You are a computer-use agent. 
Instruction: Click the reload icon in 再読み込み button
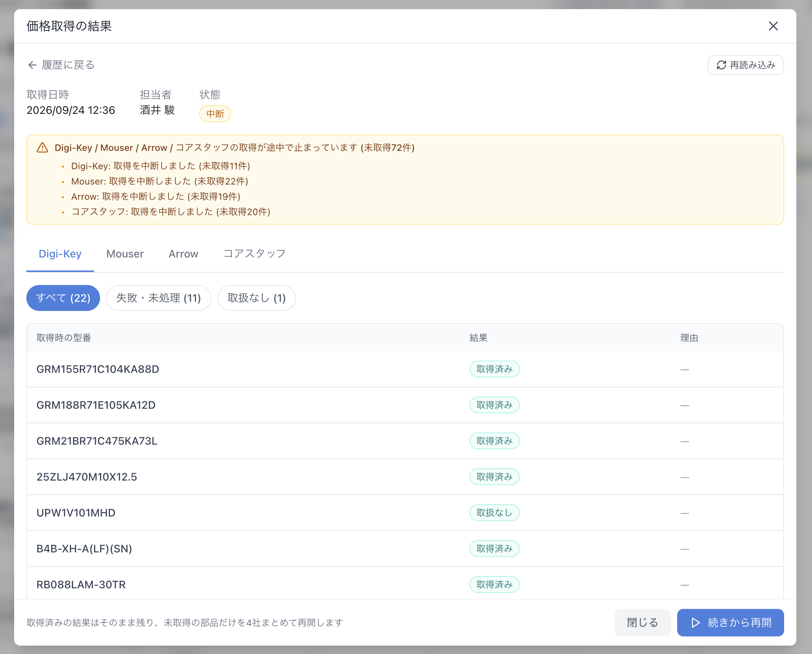point(721,65)
